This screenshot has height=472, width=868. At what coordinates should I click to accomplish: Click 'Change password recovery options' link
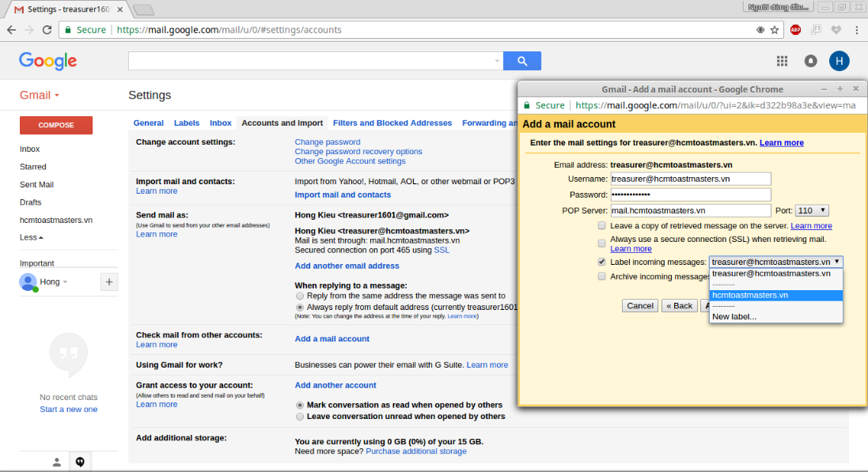358,152
